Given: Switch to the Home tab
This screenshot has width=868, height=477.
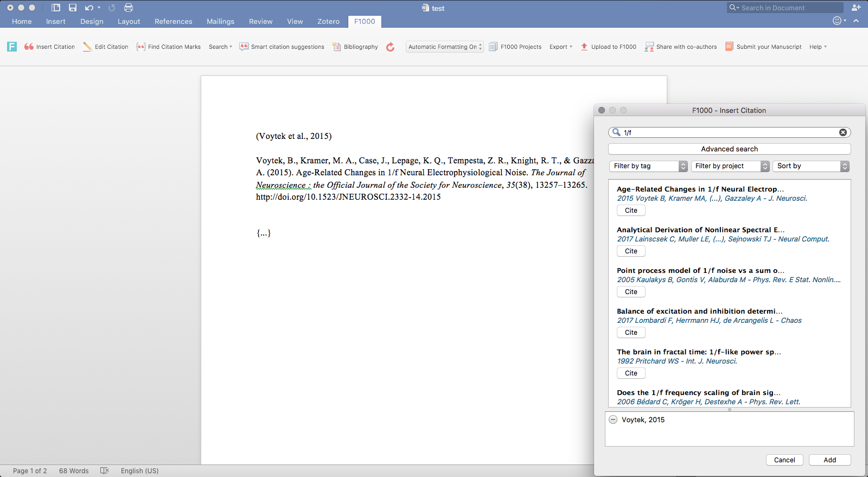Looking at the screenshot, I should (x=22, y=21).
